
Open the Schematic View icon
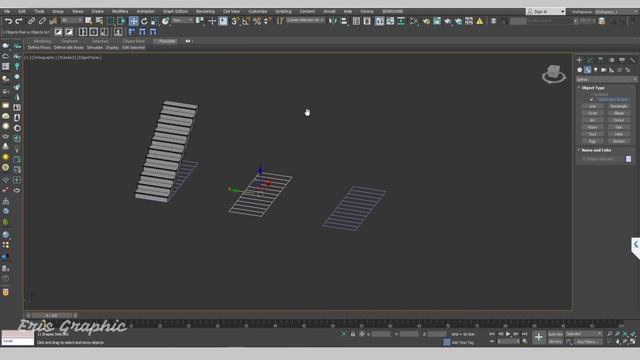(x=401, y=21)
